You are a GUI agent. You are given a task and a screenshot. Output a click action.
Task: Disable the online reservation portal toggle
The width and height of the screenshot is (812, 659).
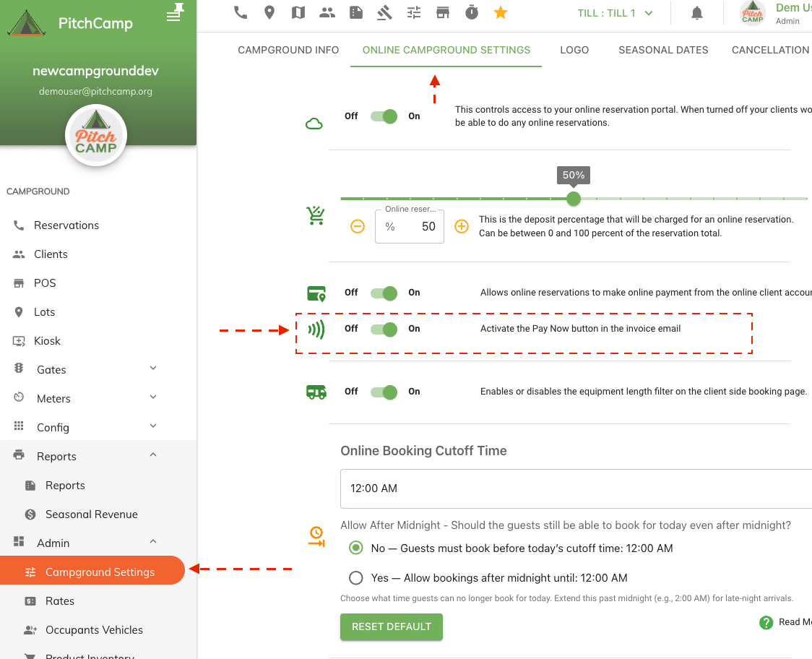click(384, 116)
